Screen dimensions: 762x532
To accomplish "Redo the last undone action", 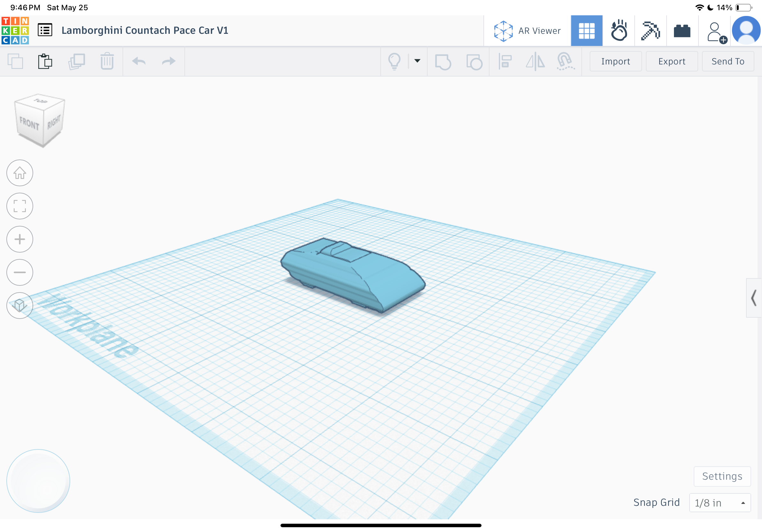I will pyautogui.click(x=168, y=61).
